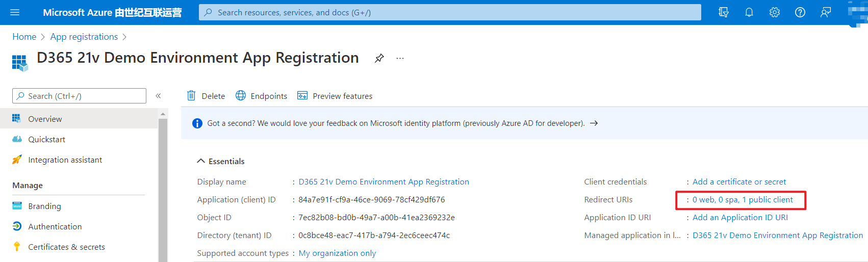Open portal settings gear
Viewport: 868px width, 262px height.
pyautogui.click(x=774, y=12)
